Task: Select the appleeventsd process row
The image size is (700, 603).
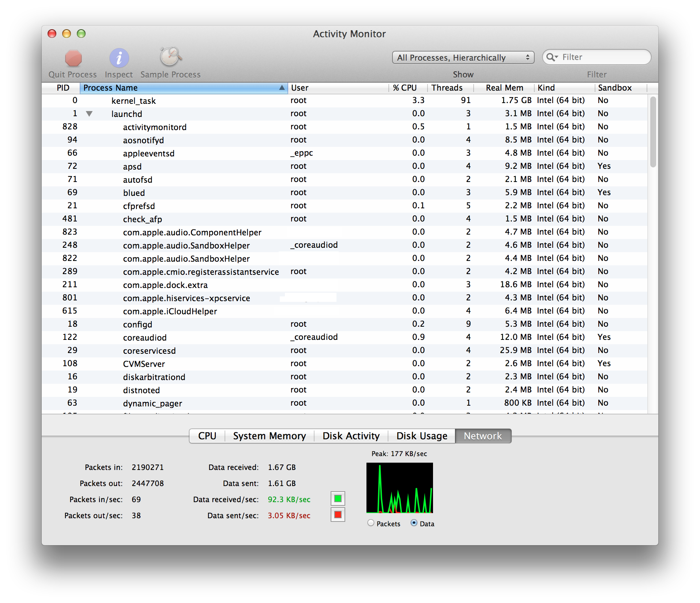Action: pos(345,153)
